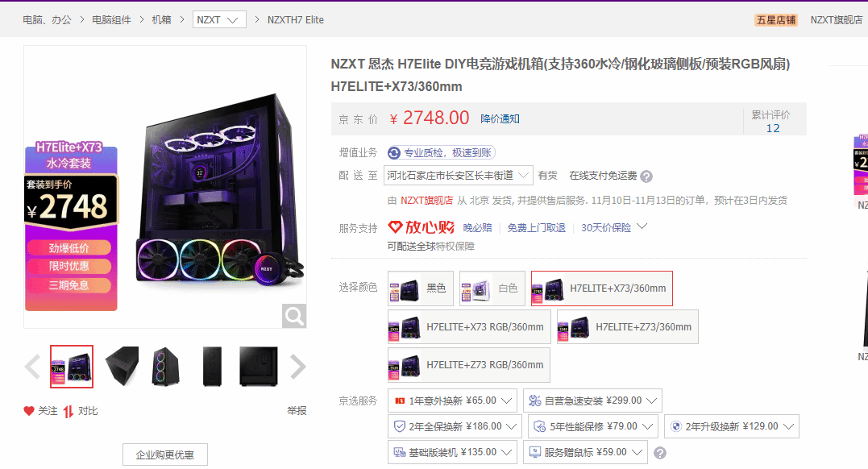
Task: Click the 举报 report link
Action: [297, 411]
